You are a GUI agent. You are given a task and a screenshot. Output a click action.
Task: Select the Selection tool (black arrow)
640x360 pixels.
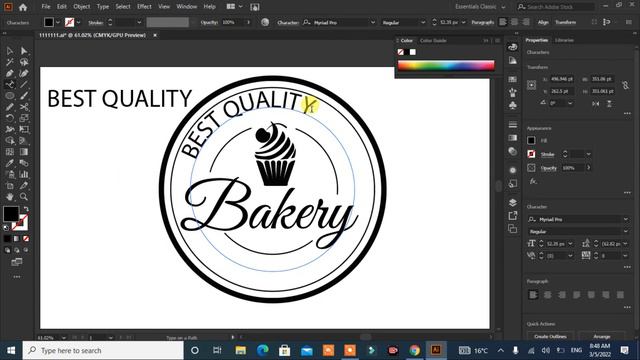(10, 51)
